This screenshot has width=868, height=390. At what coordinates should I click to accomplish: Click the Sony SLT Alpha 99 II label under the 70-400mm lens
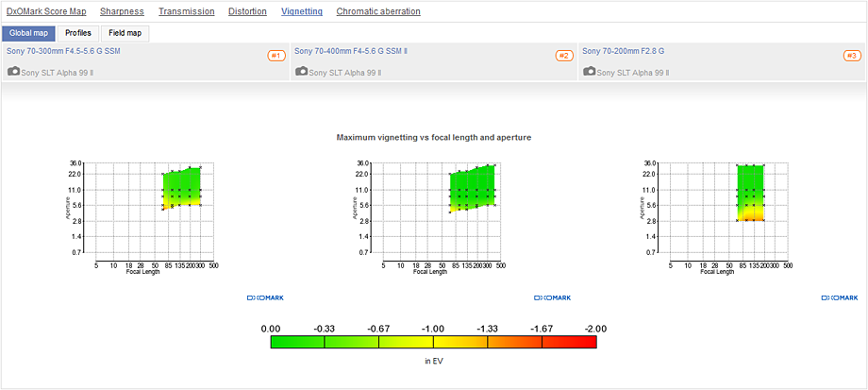(345, 73)
